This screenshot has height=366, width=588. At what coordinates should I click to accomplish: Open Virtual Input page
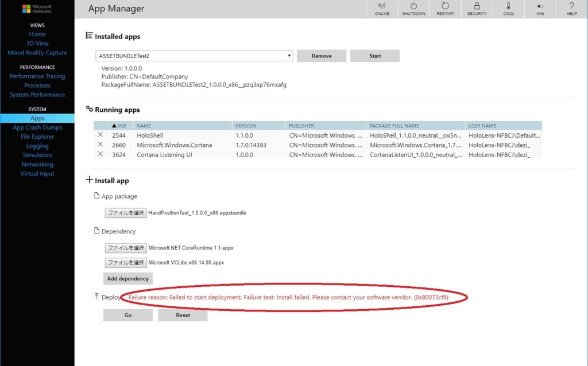37,174
